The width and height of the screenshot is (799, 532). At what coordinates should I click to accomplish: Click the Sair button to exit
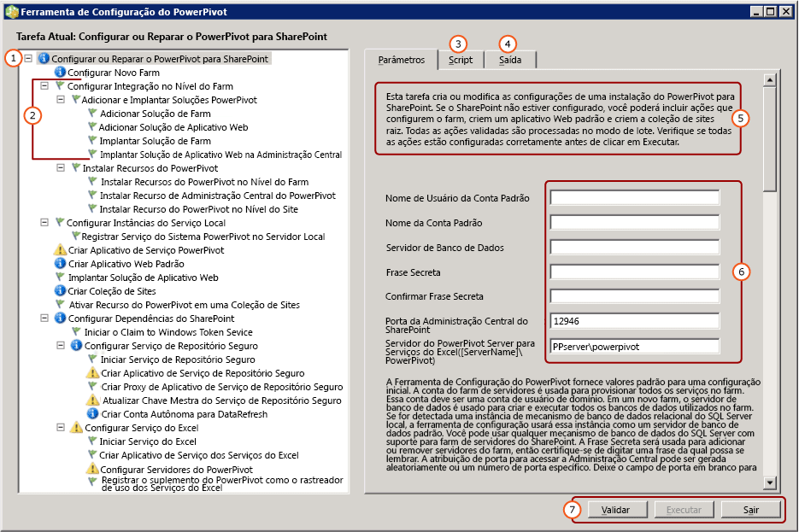[x=750, y=509]
